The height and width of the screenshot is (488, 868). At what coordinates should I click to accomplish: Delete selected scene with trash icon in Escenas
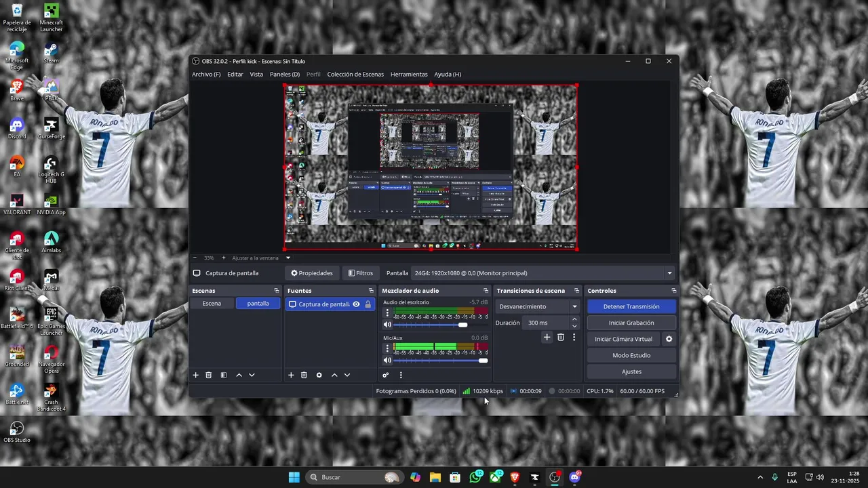coord(209,375)
